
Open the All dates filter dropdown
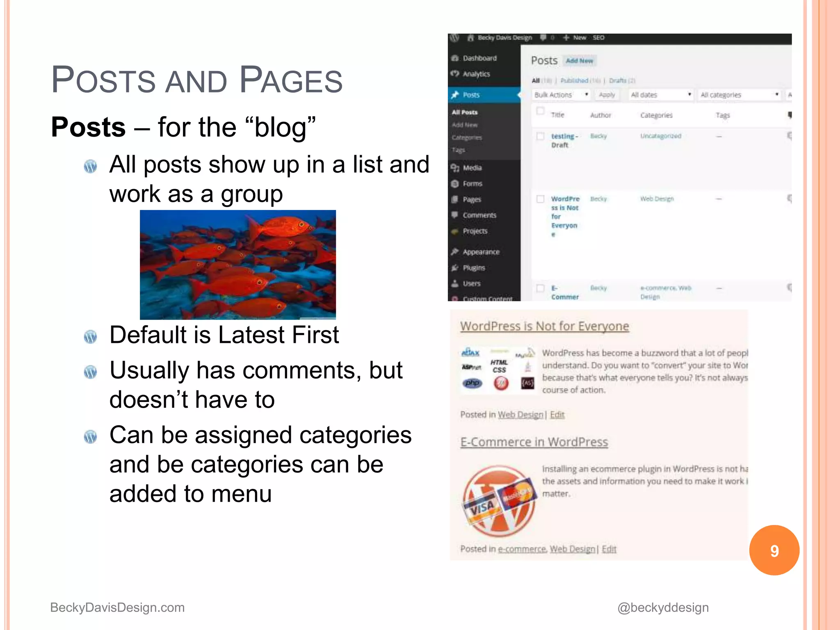tap(661, 95)
